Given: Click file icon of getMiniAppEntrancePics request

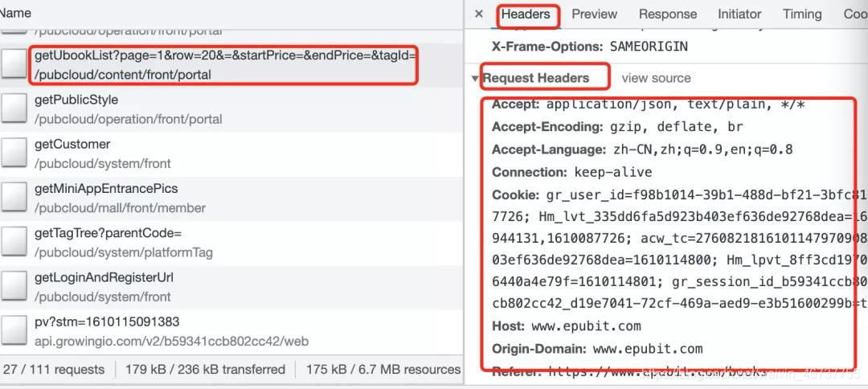Looking at the screenshot, I should point(14,196).
